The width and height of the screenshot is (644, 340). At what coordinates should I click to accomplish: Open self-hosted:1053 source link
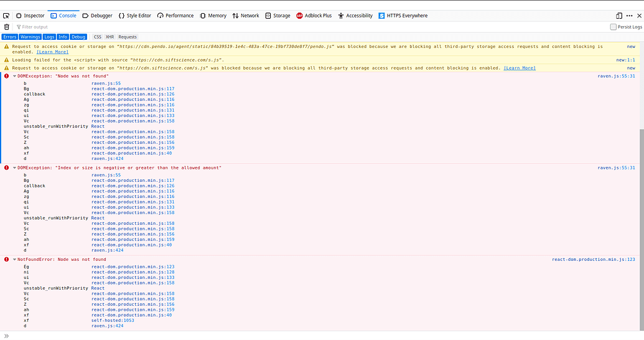[113, 320]
